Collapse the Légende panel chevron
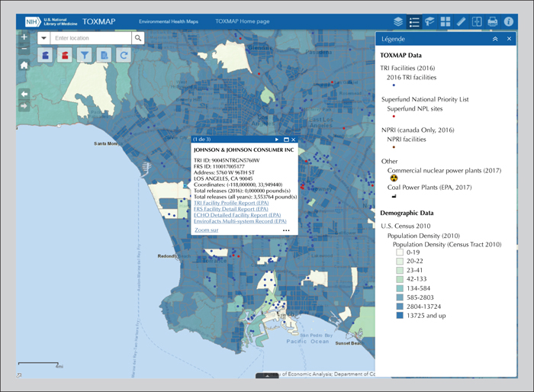 tap(495, 39)
